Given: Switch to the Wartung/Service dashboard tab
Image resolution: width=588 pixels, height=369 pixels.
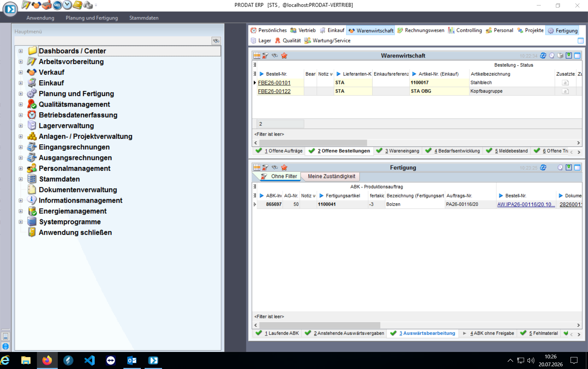Looking at the screenshot, I should pyautogui.click(x=328, y=40).
